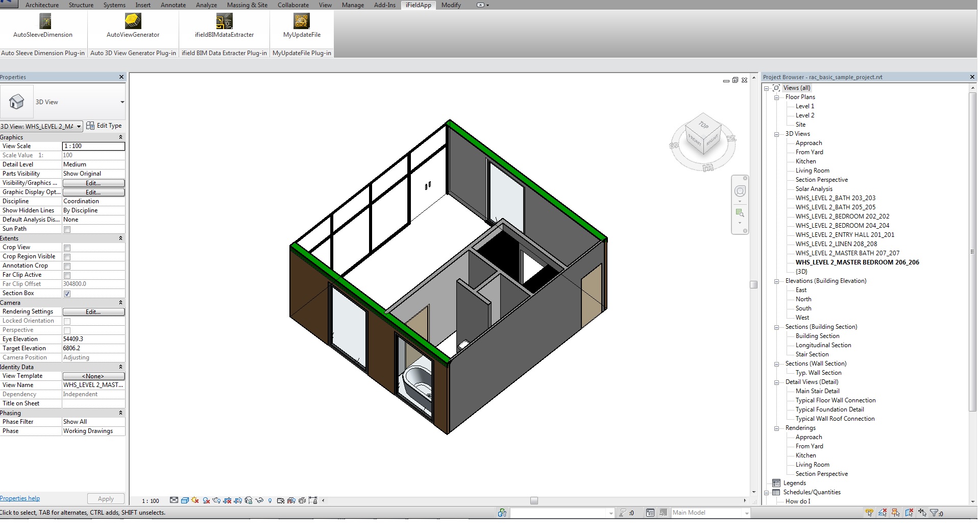Switch to the Modify ribbon tab

click(451, 5)
